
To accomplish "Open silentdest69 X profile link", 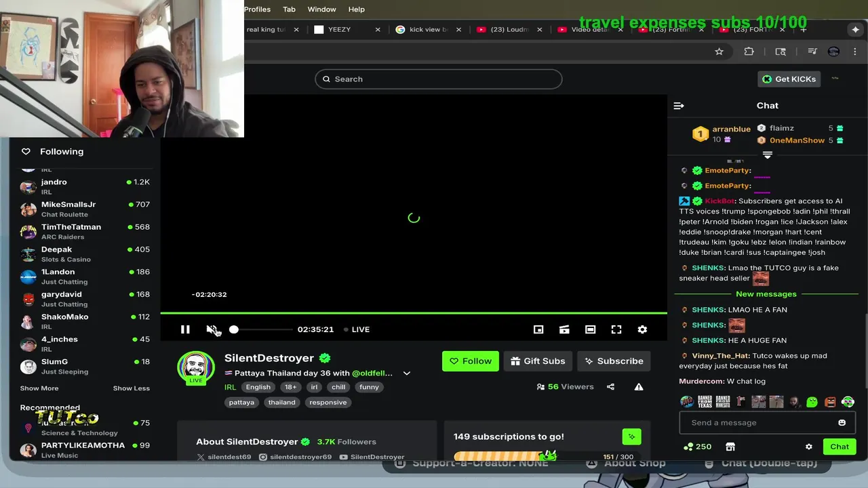I will pos(224,457).
